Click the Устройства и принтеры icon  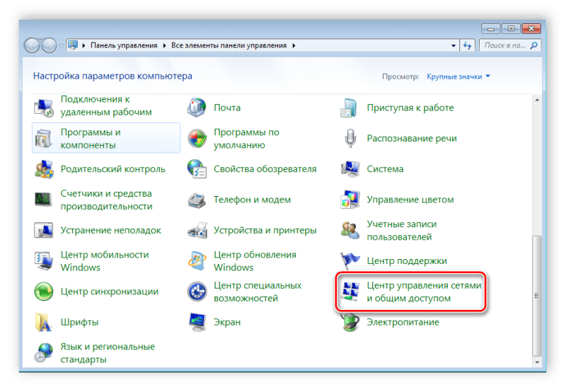pos(197,230)
